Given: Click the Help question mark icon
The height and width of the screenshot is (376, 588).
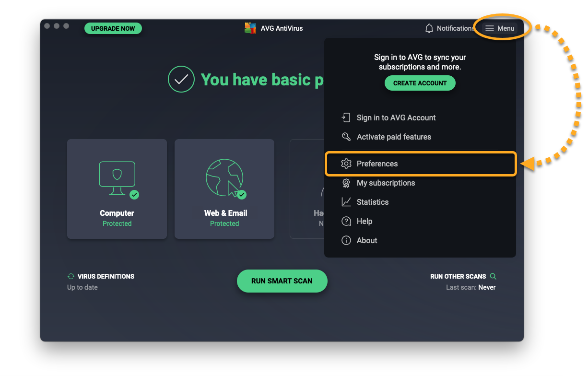Looking at the screenshot, I should pyautogui.click(x=346, y=221).
